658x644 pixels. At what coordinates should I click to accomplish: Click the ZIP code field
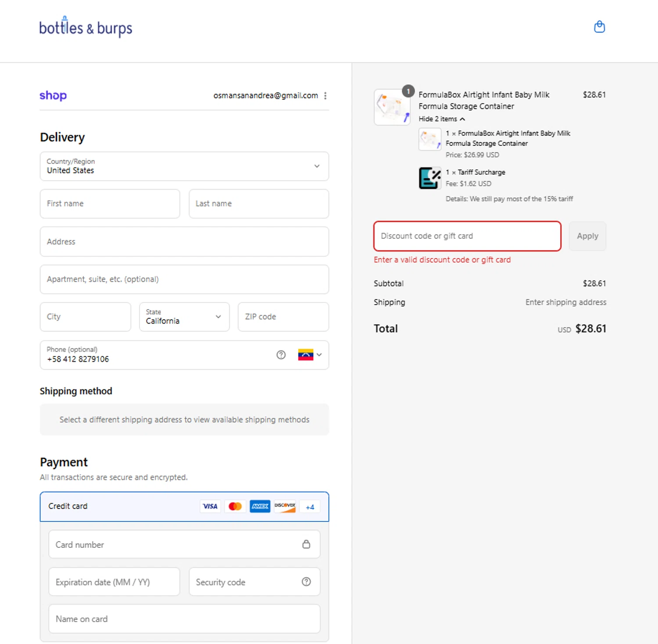click(283, 317)
